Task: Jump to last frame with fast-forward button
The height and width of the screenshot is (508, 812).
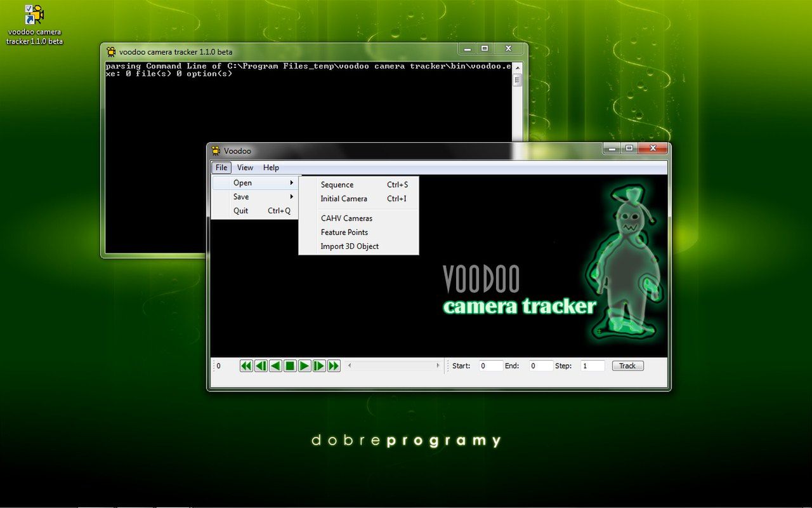Action: pos(334,366)
